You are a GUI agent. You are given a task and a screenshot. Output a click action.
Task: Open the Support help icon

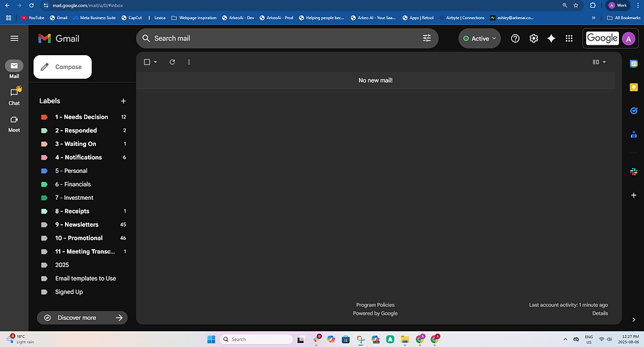(x=515, y=38)
